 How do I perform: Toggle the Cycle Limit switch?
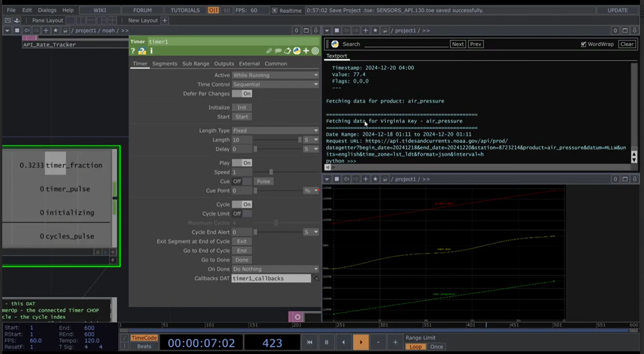pyautogui.click(x=242, y=213)
